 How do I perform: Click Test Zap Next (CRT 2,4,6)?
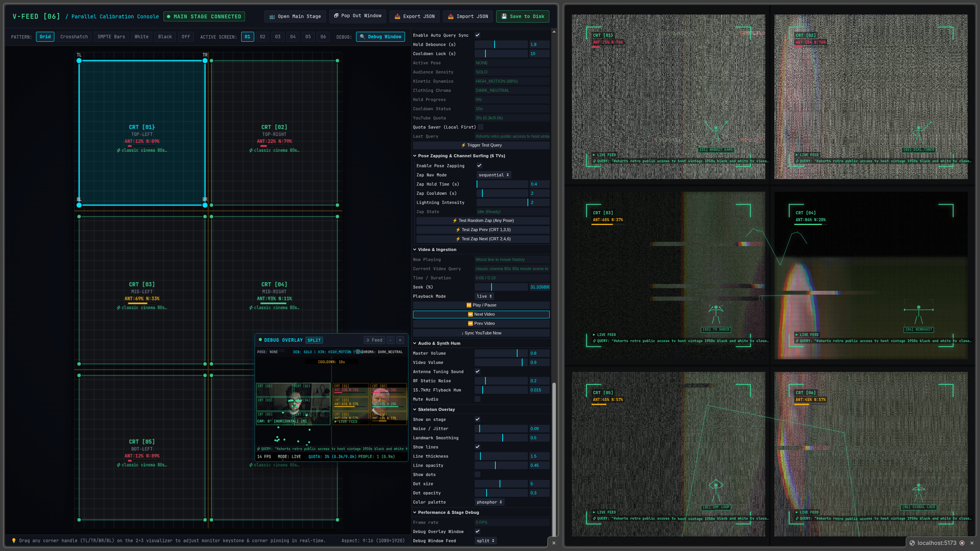[483, 239]
